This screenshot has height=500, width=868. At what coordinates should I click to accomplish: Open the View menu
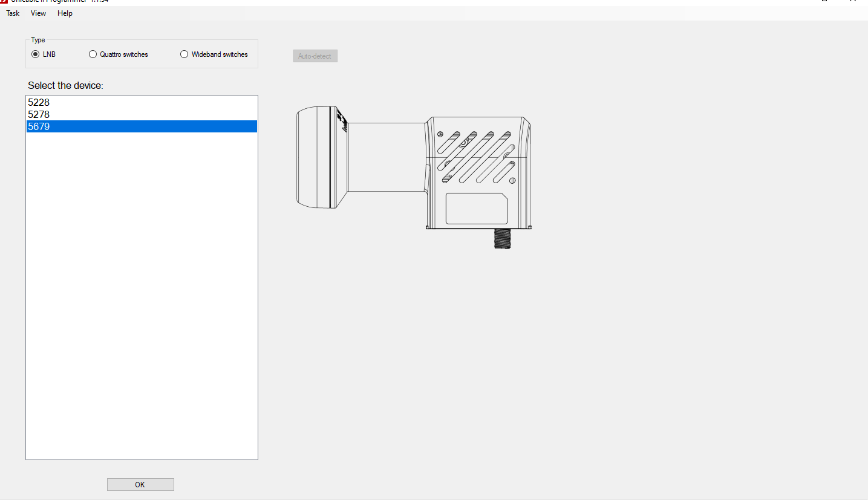click(x=38, y=13)
